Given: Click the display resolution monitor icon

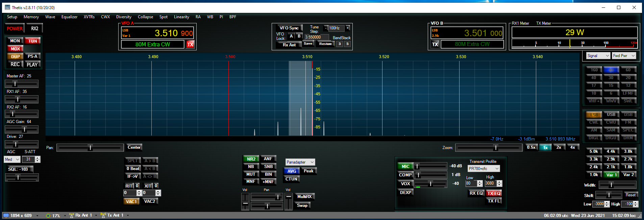Looking at the screenshot, I should (x=6, y=215).
